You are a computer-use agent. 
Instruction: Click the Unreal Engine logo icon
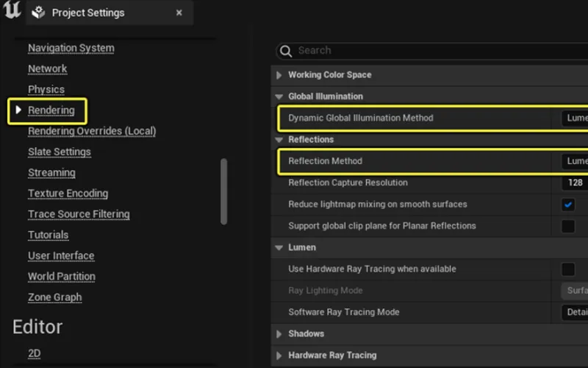(x=12, y=11)
